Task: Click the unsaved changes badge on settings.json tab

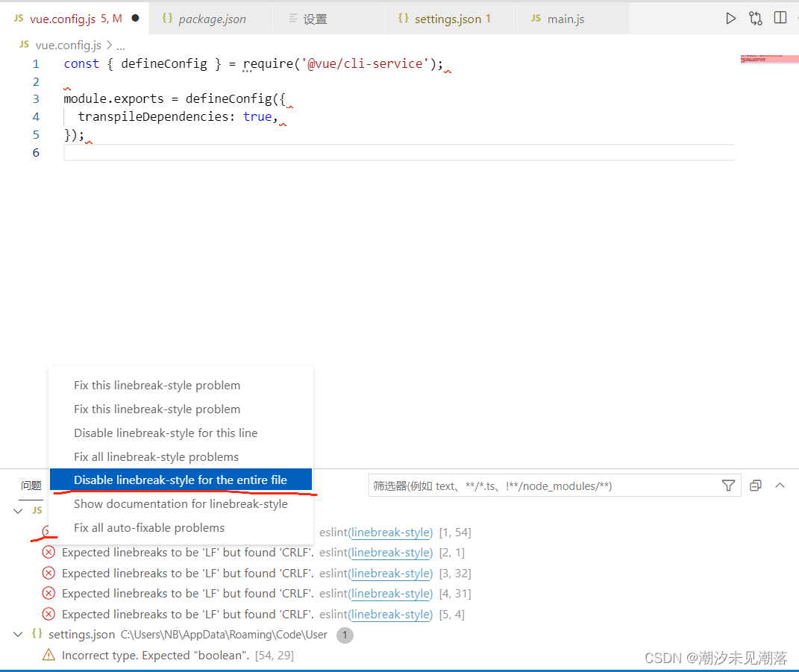Action: [489, 18]
